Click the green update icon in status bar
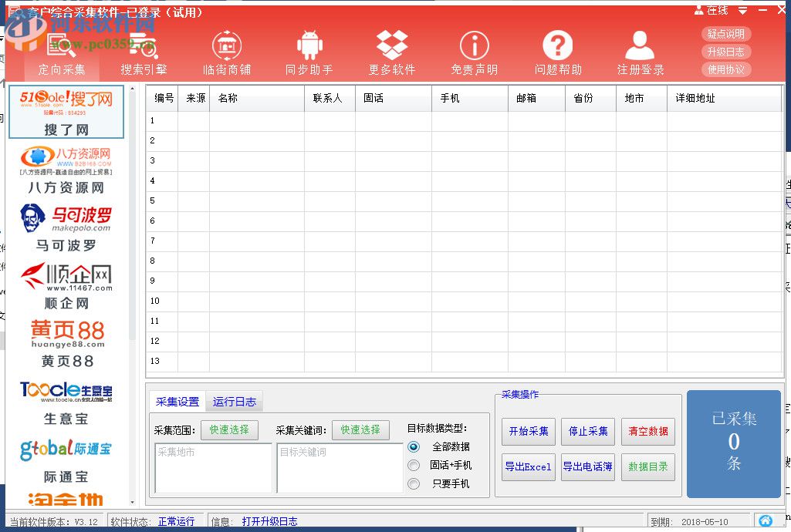791x532 pixels. point(764,520)
